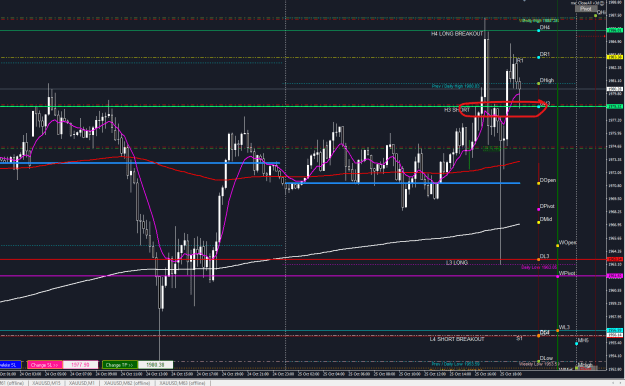Select the WOpen marker dot
625x386 pixels.
557,245
